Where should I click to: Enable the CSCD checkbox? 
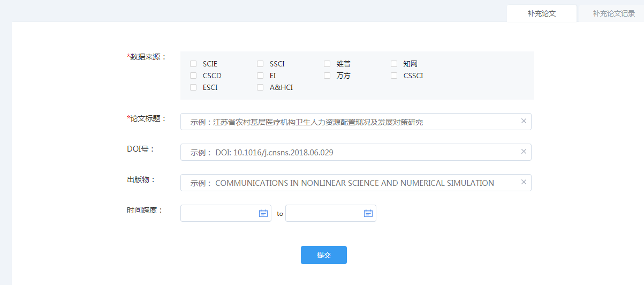pos(193,76)
